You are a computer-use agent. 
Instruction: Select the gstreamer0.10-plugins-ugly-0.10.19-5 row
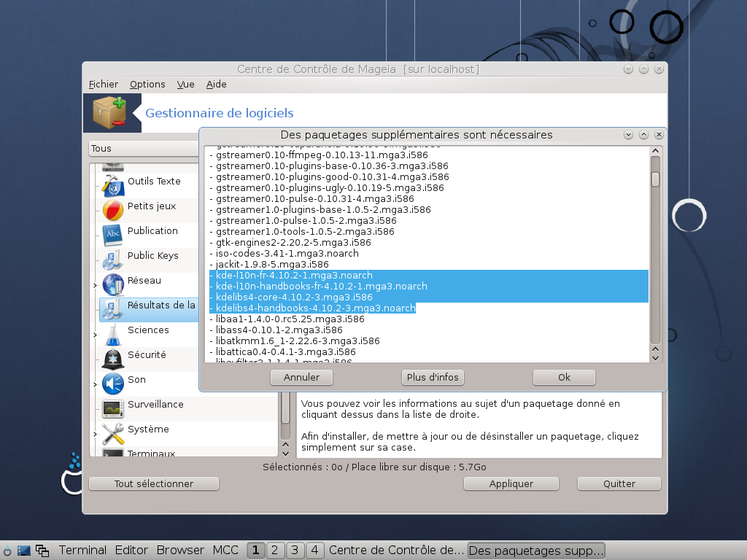click(x=428, y=188)
